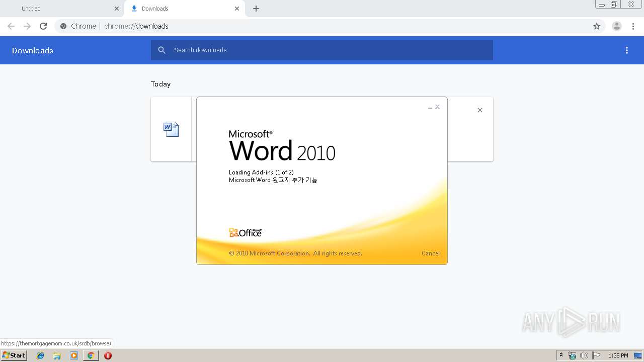Viewport: 644px width, 362px height.
Task: Open Chrome's three-dot menu
Action: tap(633, 26)
